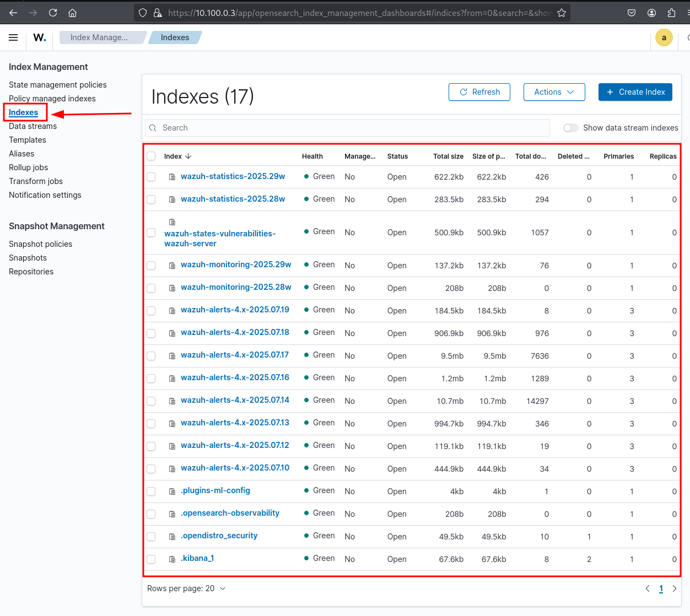690x616 pixels.
Task: Change Rows per page: 20 setting
Action: [x=186, y=588]
